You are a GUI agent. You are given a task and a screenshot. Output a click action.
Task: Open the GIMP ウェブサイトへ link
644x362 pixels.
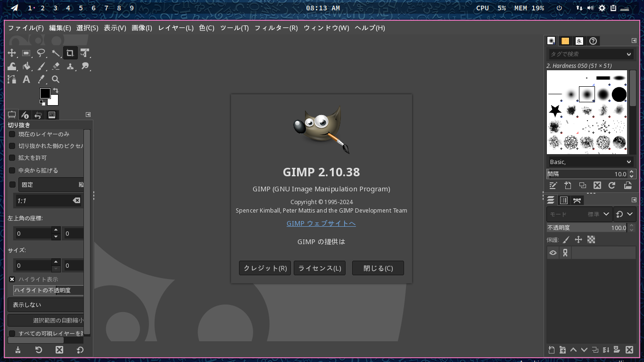pos(321,223)
